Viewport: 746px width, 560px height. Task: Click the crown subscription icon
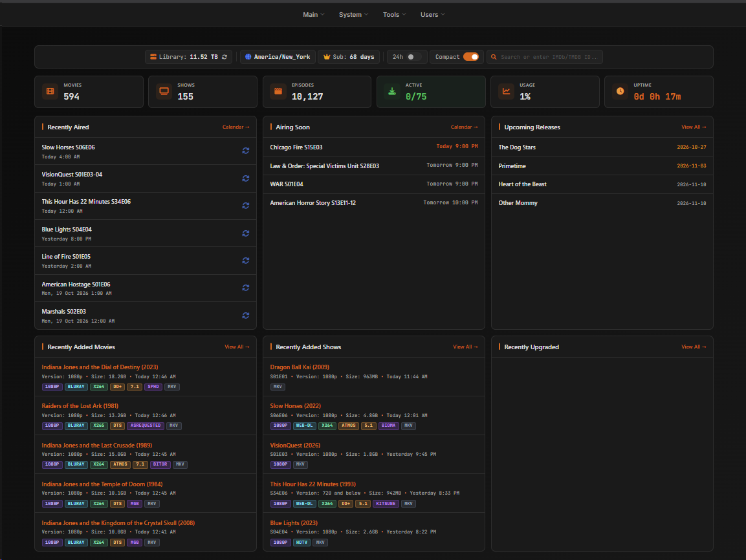tap(327, 57)
